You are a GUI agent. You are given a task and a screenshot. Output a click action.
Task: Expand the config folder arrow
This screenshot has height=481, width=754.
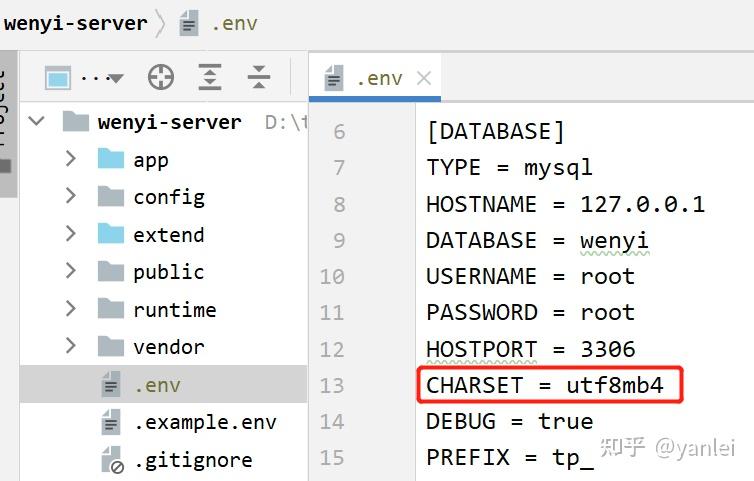[70, 196]
